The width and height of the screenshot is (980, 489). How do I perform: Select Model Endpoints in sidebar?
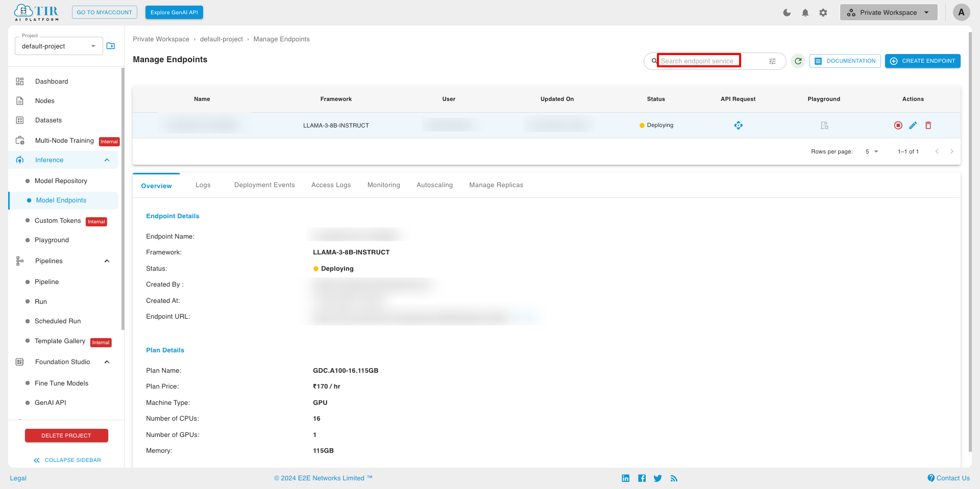click(63, 200)
